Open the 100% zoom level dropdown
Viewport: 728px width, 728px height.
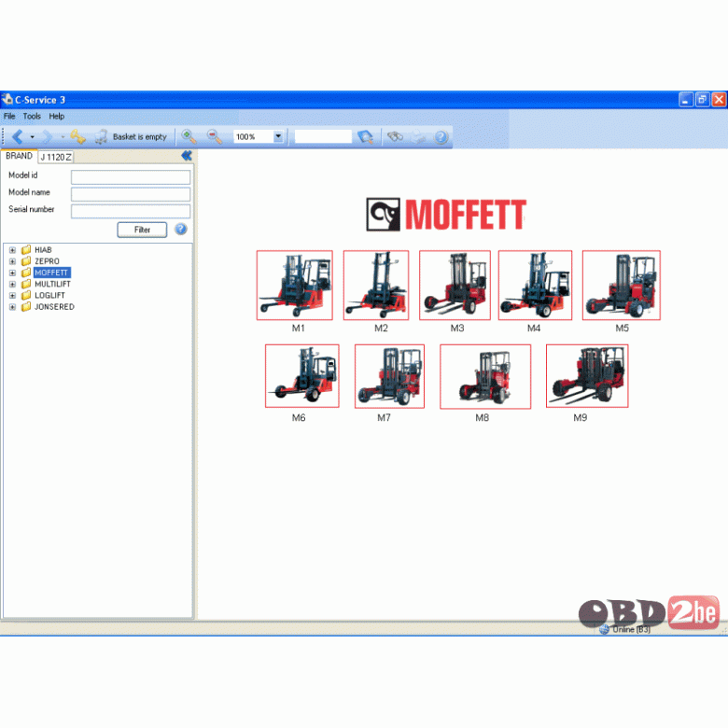click(277, 136)
